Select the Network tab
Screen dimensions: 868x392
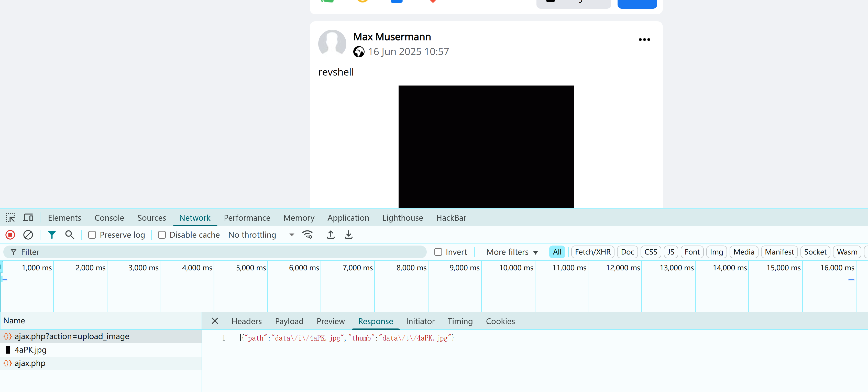(195, 218)
